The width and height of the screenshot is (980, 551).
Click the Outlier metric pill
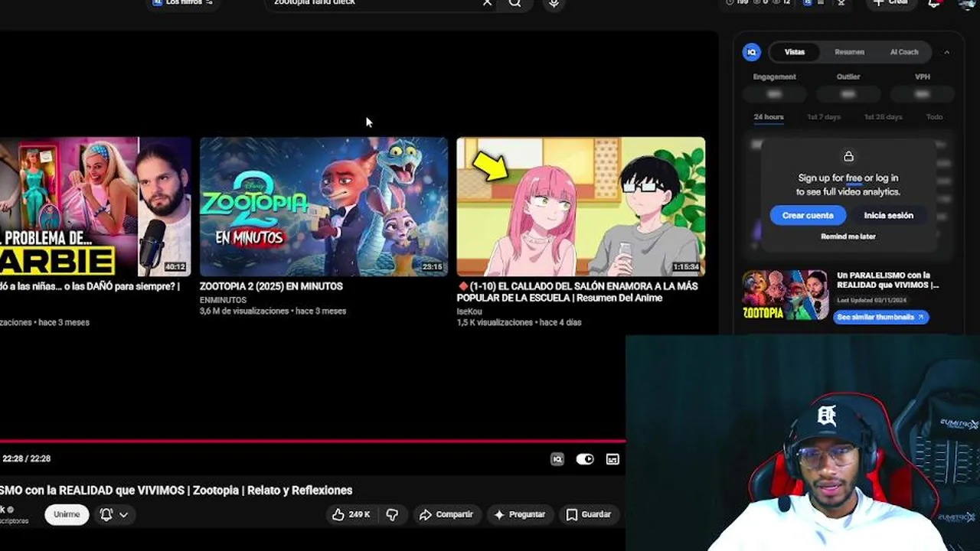[x=848, y=94]
